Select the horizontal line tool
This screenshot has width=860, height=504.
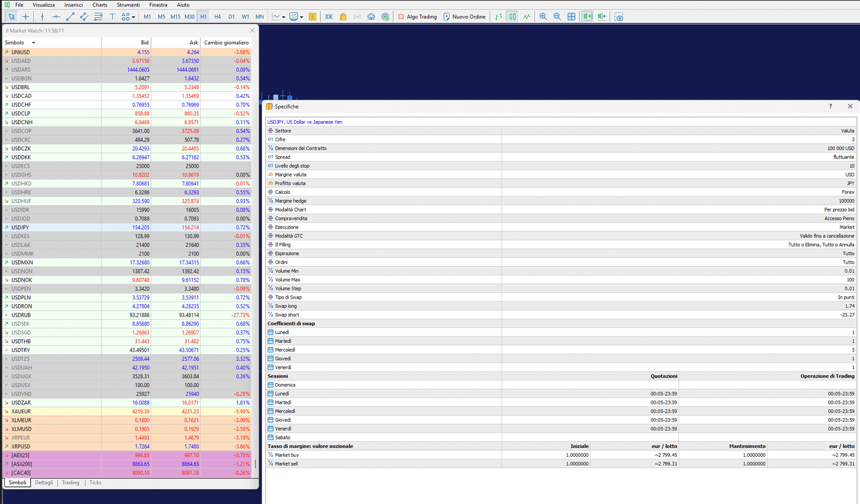[56, 17]
